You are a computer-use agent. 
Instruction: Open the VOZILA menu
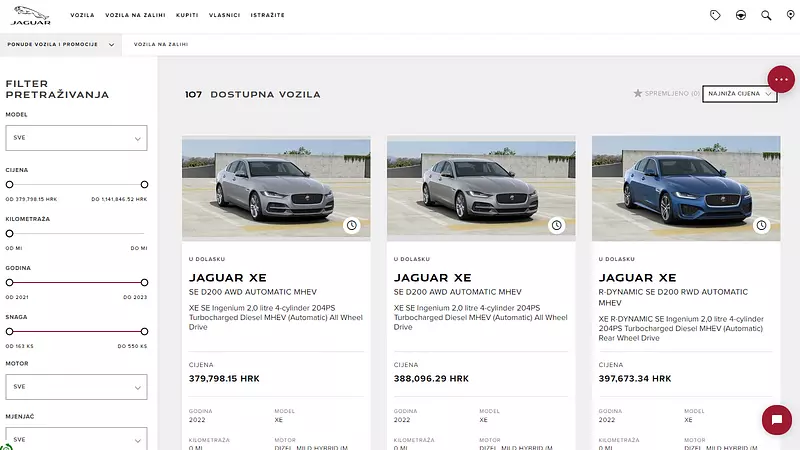(83, 15)
